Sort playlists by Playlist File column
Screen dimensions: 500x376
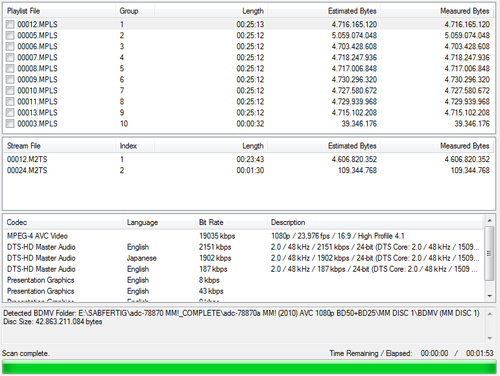pos(60,11)
